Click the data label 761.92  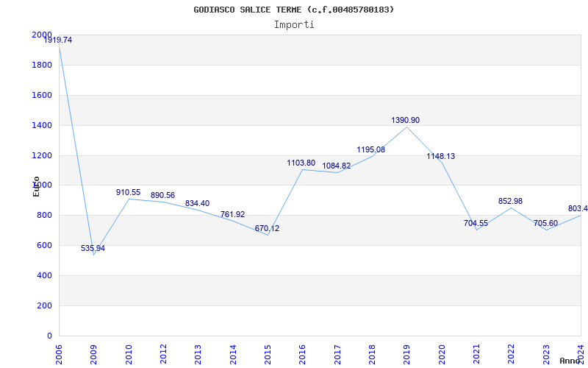pos(232,214)
